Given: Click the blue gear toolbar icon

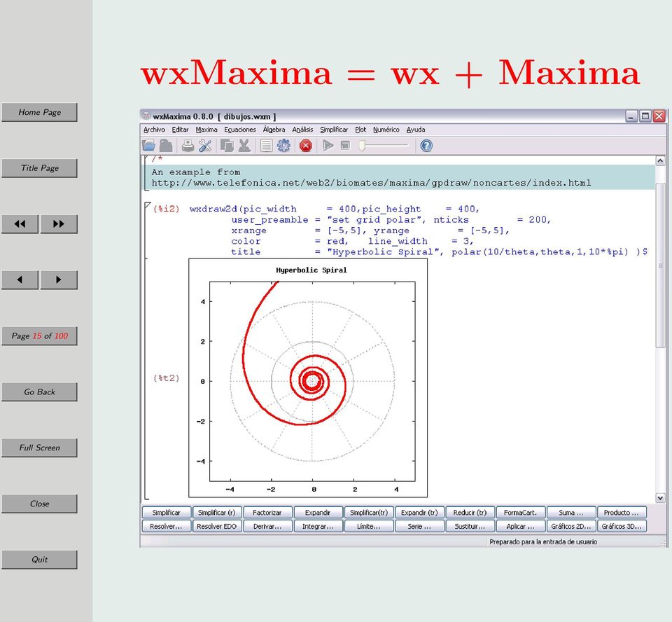Looking at the screenshot, I should [283, 146].
